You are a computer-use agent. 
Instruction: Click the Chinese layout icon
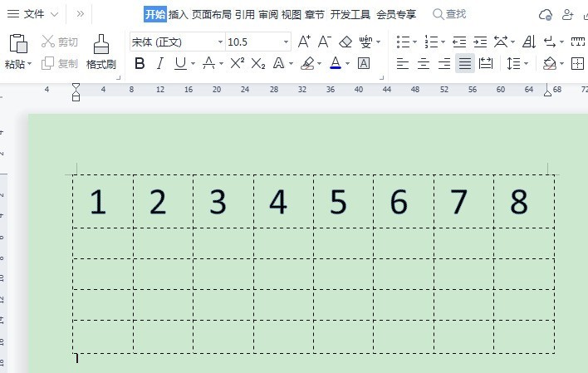[x=501, y=42]
